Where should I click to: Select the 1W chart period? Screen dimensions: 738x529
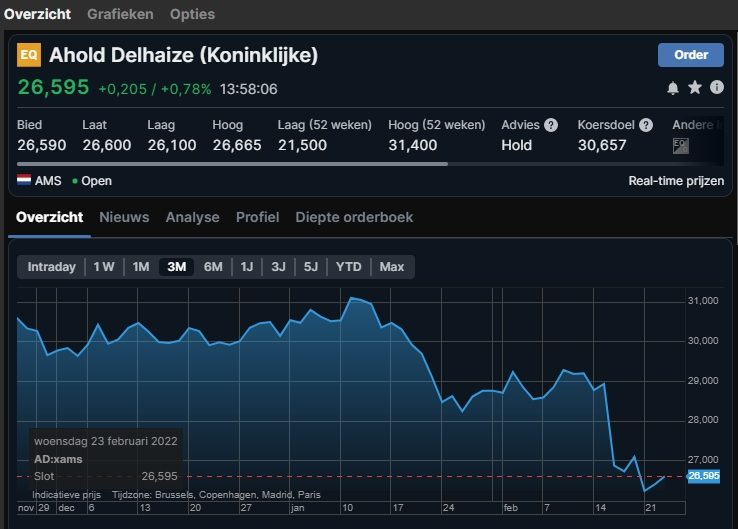[x=104, y=267]
